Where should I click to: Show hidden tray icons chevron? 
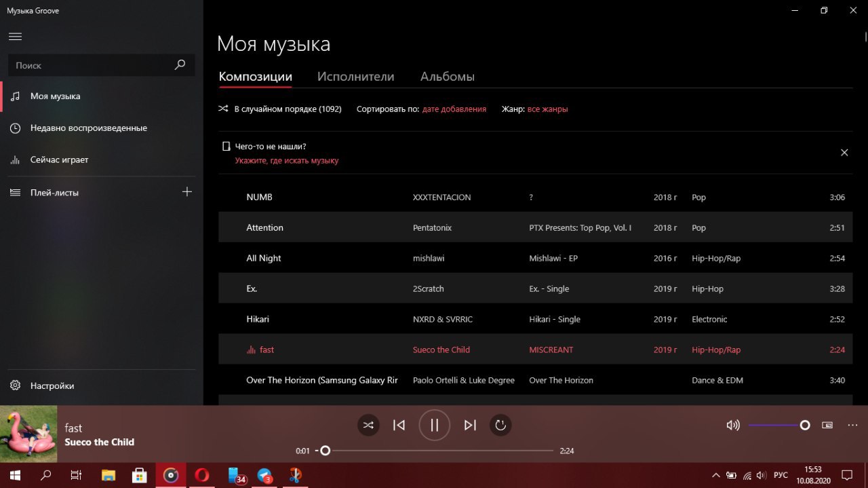pos(715,475)
